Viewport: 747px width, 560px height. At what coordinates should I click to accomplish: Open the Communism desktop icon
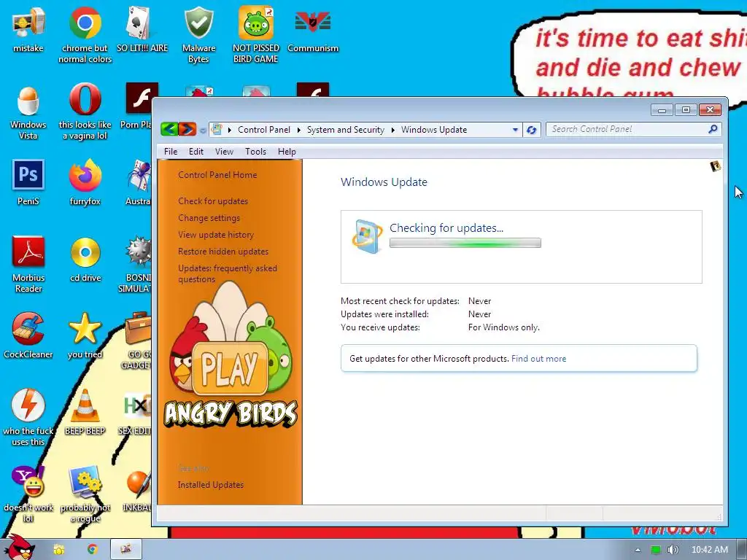tap(313, 29)
